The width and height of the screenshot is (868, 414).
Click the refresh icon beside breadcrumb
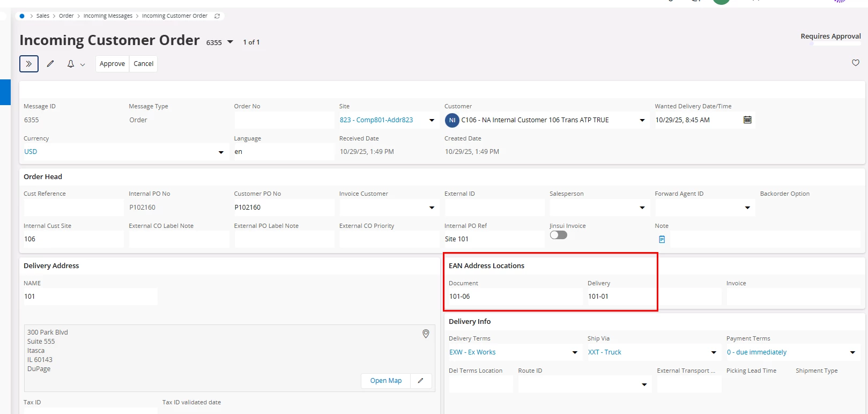point(217,16)
